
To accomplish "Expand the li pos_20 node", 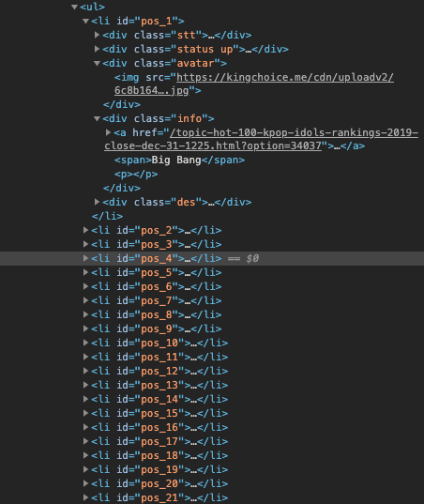I will pyautogui.click(x=85, y=483).
